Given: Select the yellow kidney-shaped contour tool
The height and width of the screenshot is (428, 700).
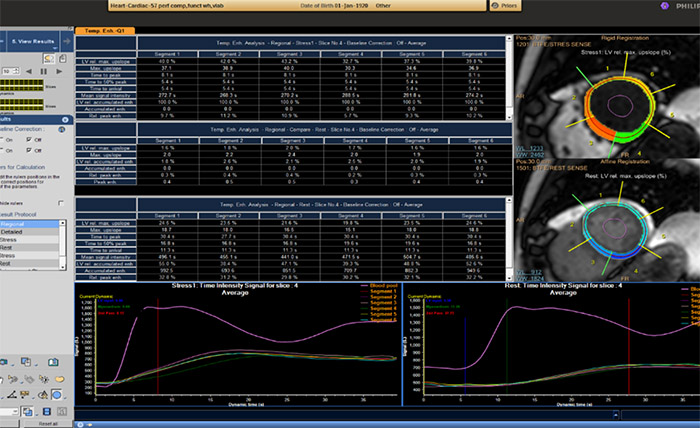Looking at the screenshot, I should [x=59, y=379].
